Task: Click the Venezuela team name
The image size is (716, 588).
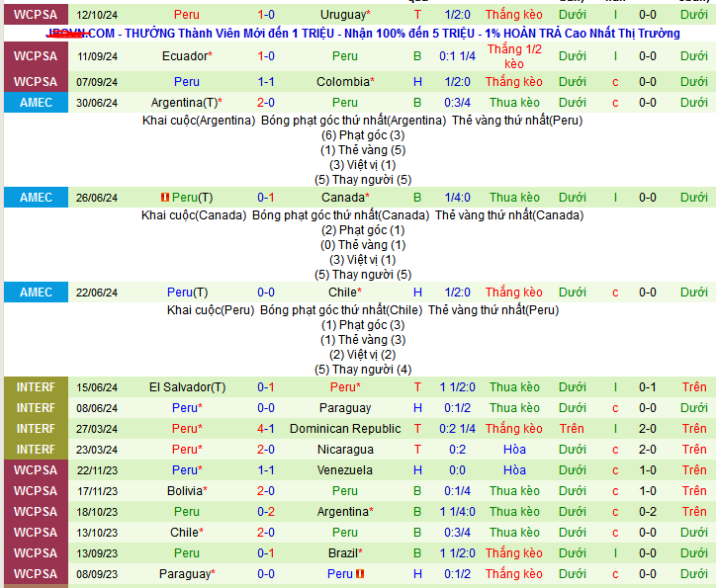Action: point(345,470)
